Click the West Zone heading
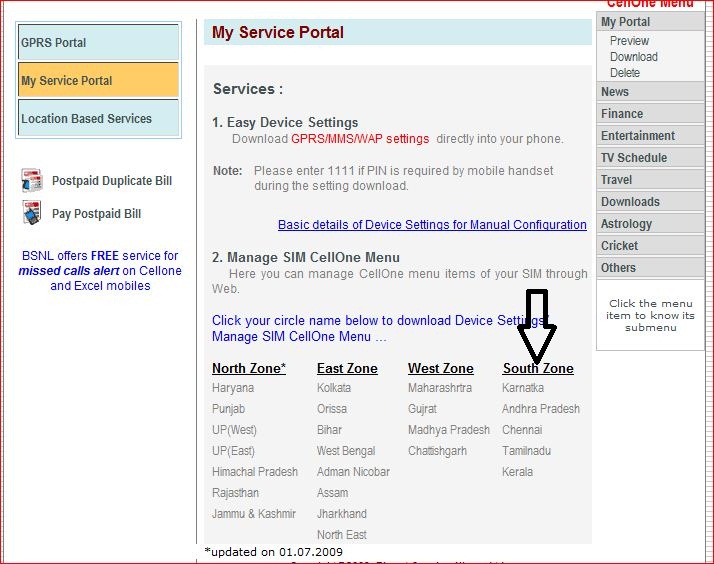The width and height of the screenshot is (714, 564). pyautogui.click(x=441, y=368)
